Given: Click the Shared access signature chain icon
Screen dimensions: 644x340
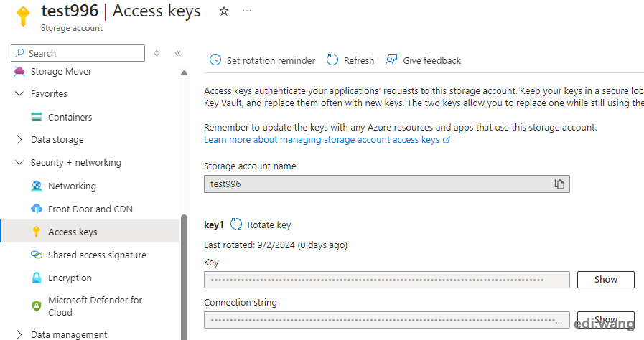Looking at the screenshot, I should coord(37,255).
